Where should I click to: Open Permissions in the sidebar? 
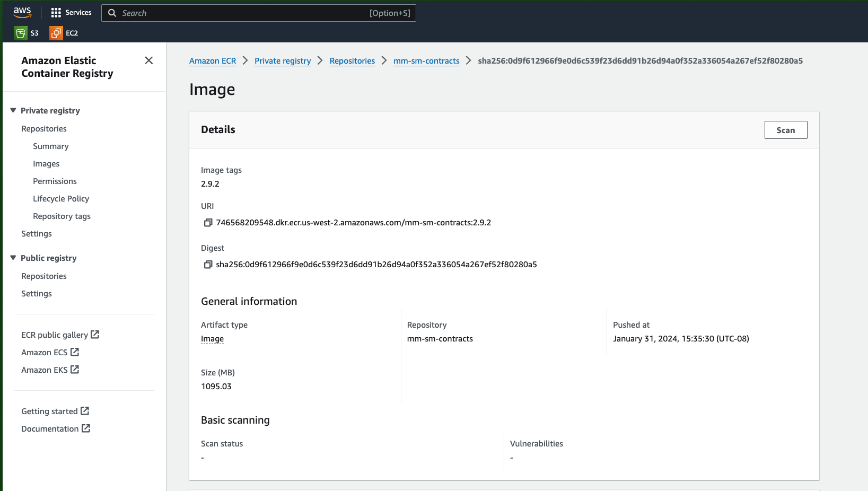coord(55,181)
